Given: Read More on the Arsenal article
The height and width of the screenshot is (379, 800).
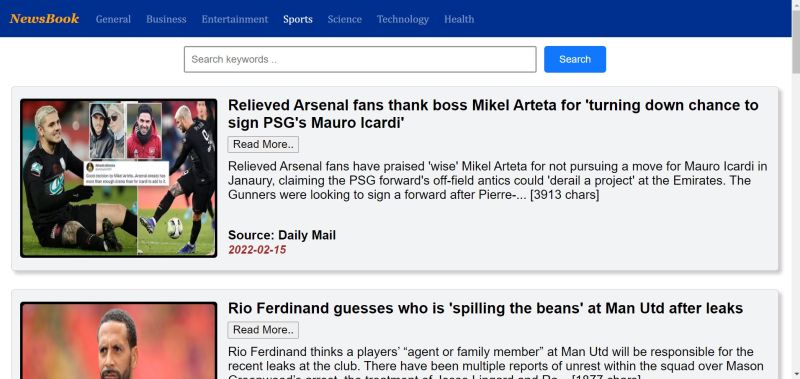Looking at the screenshot, I should 263,144.
